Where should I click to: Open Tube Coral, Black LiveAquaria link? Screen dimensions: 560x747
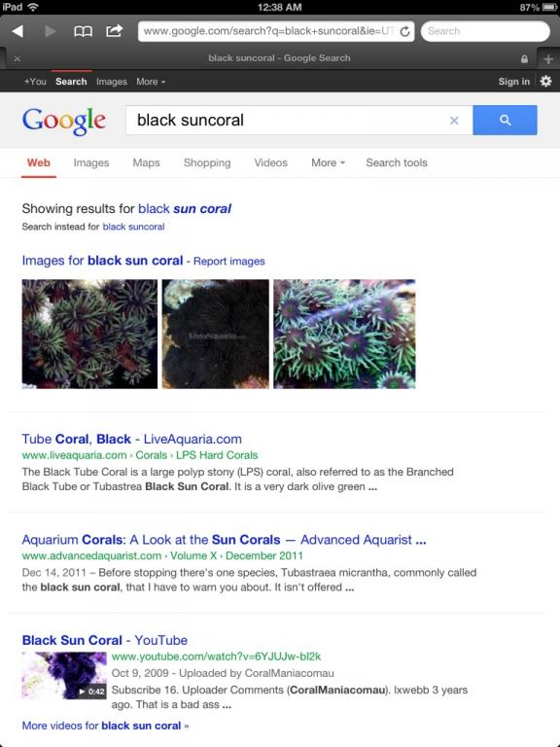pyautogui.click(x=132, y=439)
